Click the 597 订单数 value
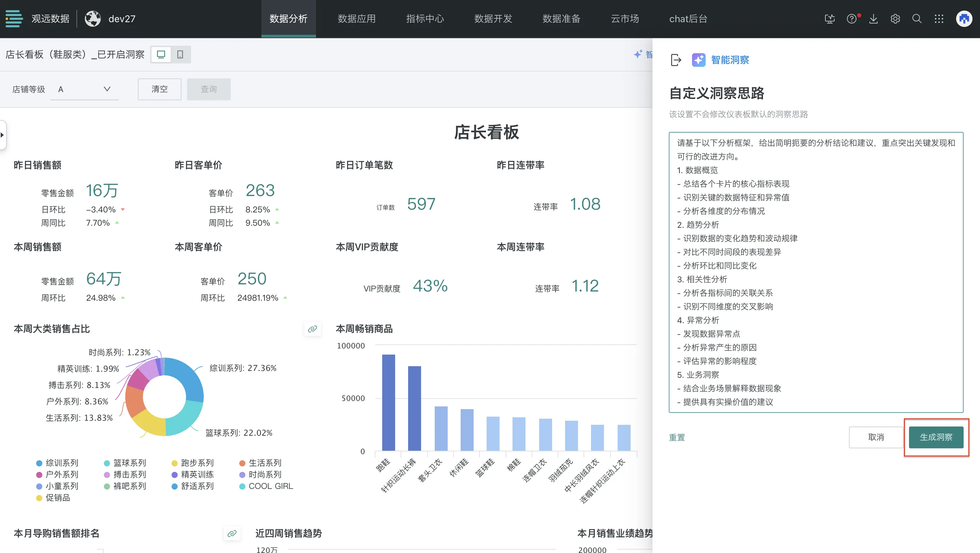The width and height of the screenshot is (980, 553). [x=421, y=204]
